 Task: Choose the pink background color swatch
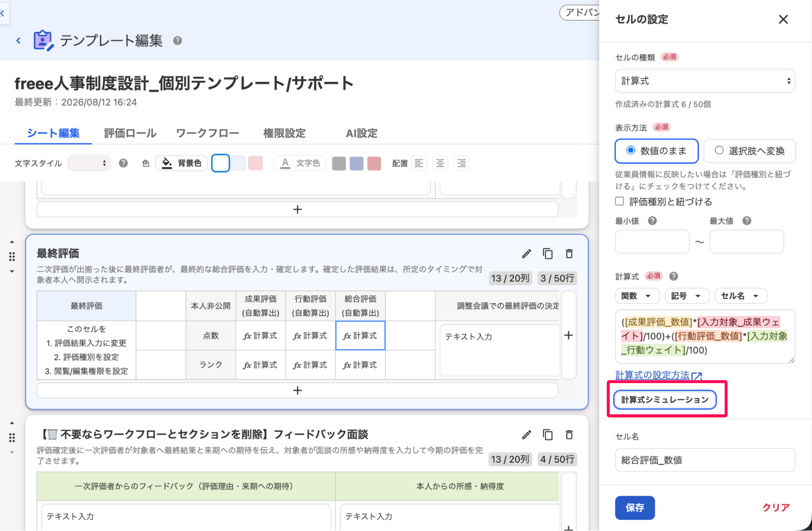(x=256, y=163)
